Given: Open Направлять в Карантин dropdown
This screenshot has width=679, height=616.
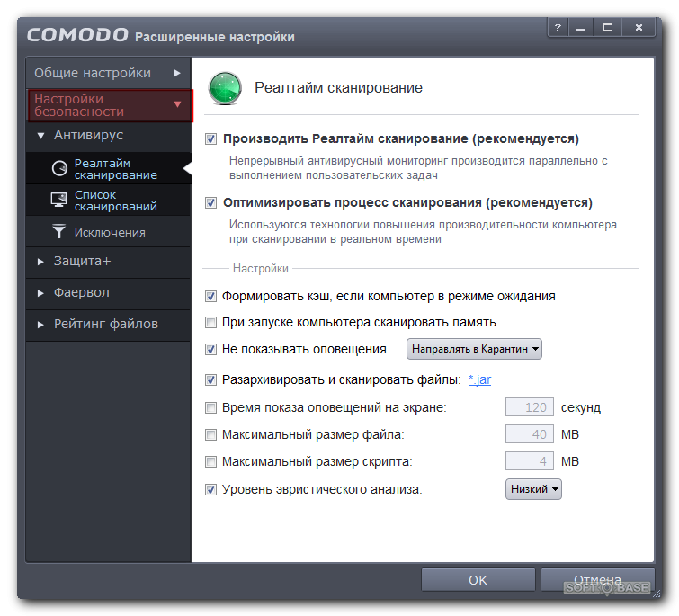Looking at the screenshot, I should click(476, 349).
